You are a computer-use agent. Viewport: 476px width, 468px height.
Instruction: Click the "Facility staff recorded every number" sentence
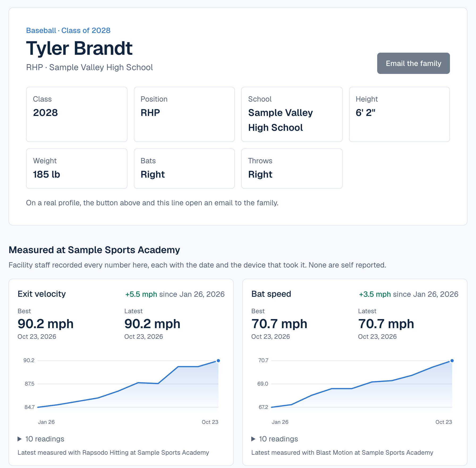(x=197, y=265)
